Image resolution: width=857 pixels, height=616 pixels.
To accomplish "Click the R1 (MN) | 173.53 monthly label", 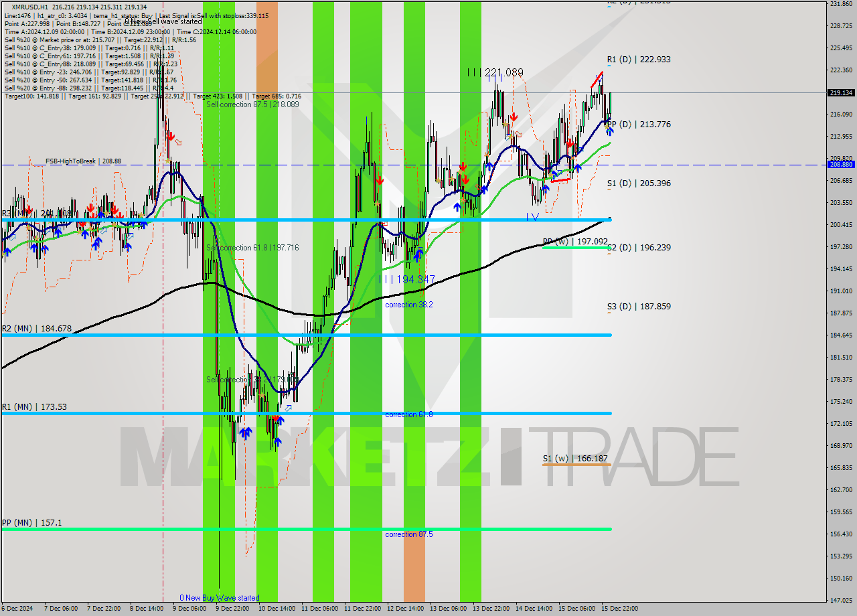I will click(x=34, y=407).
